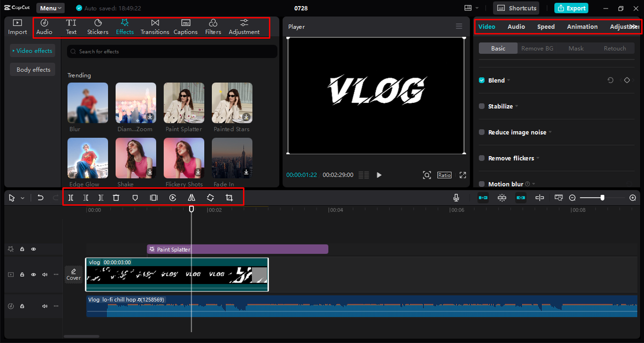This screenshot has height=343, width=644.
Task: Click the player fullscreen icon
Action: (x=463, y=175)
